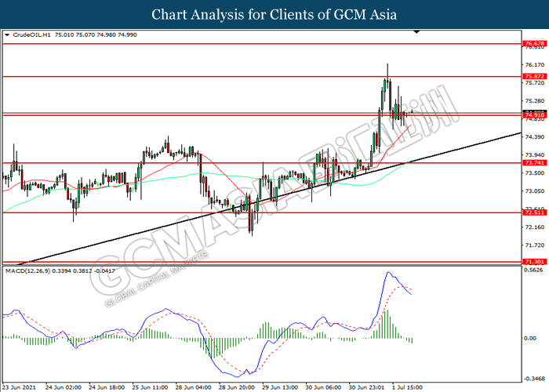
Task: Click the 0.00 MACD zero level label
Action: (529, 338)
